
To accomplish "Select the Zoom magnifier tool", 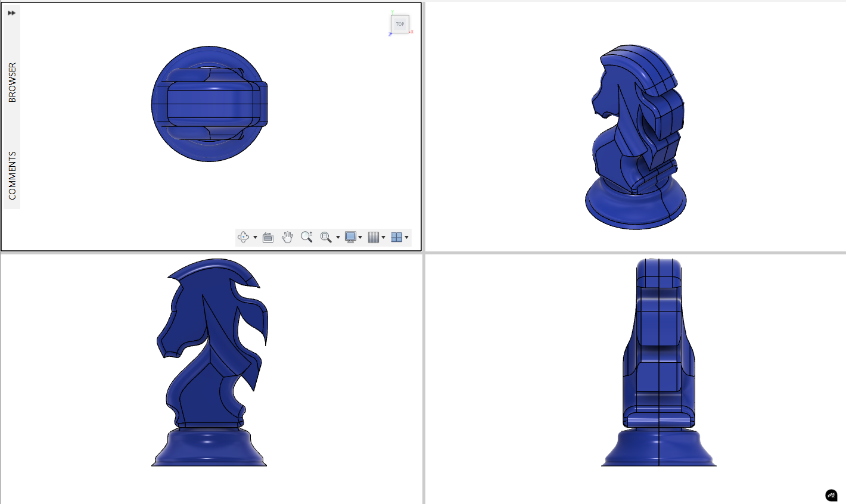I will pos(306,237).
